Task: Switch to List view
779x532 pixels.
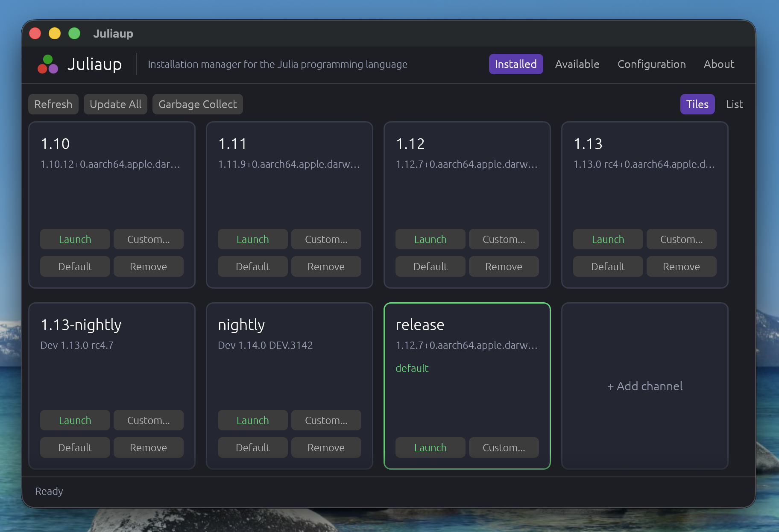Action: (734, 104)
